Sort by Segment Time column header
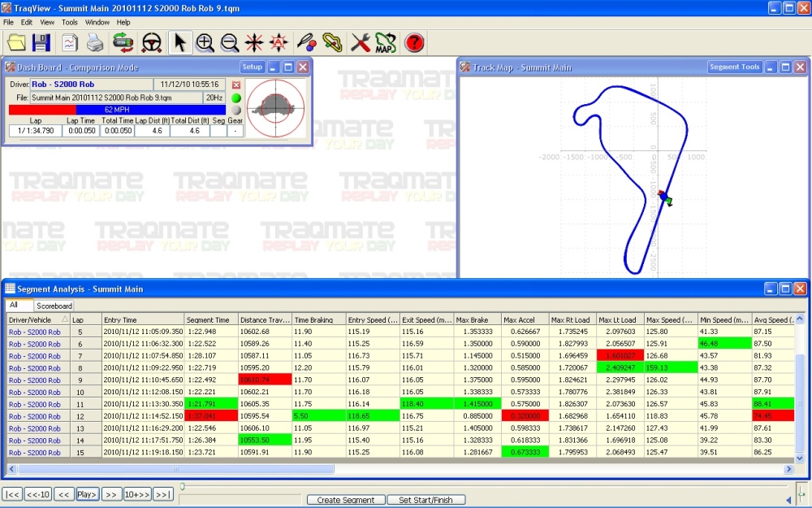 (211, 319)
